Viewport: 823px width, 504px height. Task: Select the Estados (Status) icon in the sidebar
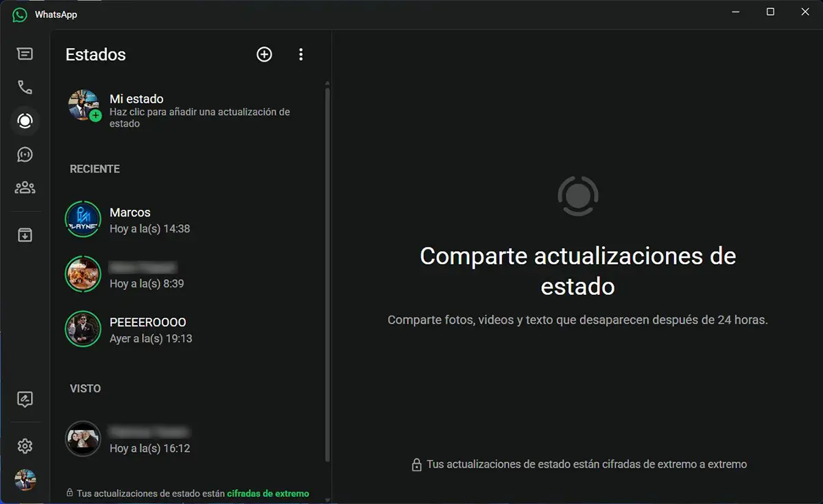coord(25,121)
